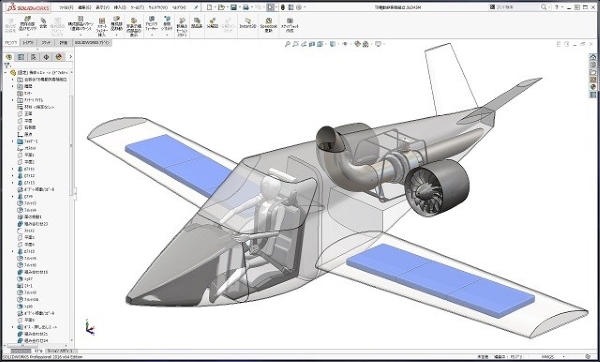Viewport: 600px width, 362px height.
Task: Open the first menu in the menu bar
Action: [66, 7]
